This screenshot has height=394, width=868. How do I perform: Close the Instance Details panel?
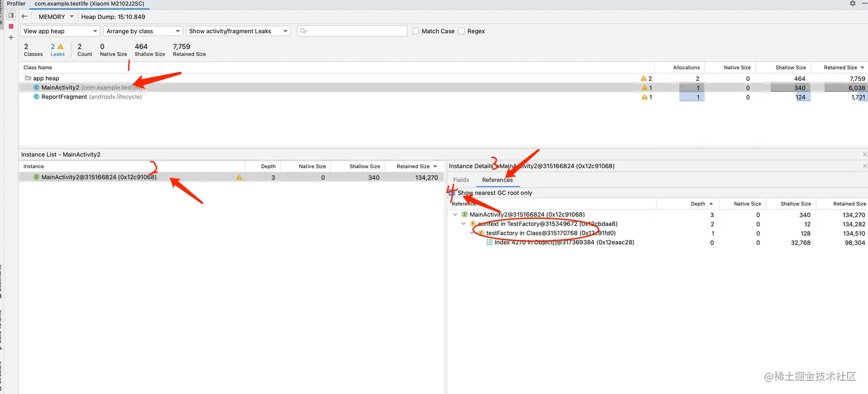coord(865,166)
